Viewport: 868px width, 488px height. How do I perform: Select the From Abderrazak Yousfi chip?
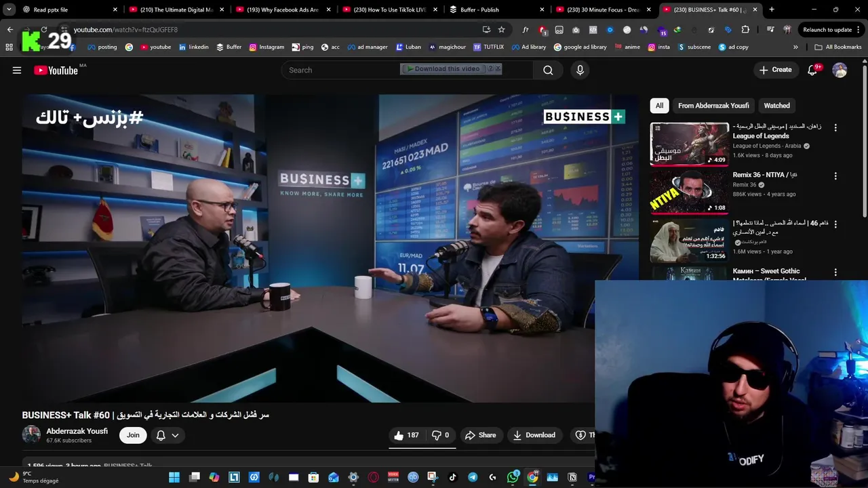pos(713,106)
